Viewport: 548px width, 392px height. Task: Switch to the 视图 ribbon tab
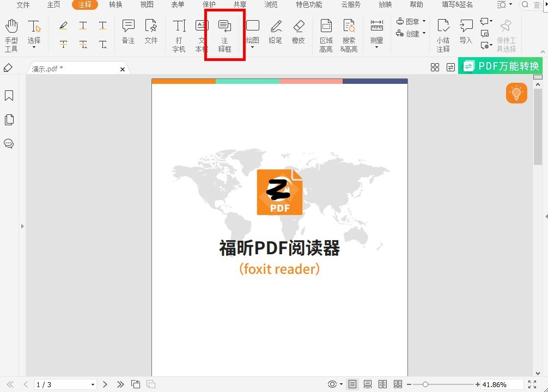pos(146,5)
